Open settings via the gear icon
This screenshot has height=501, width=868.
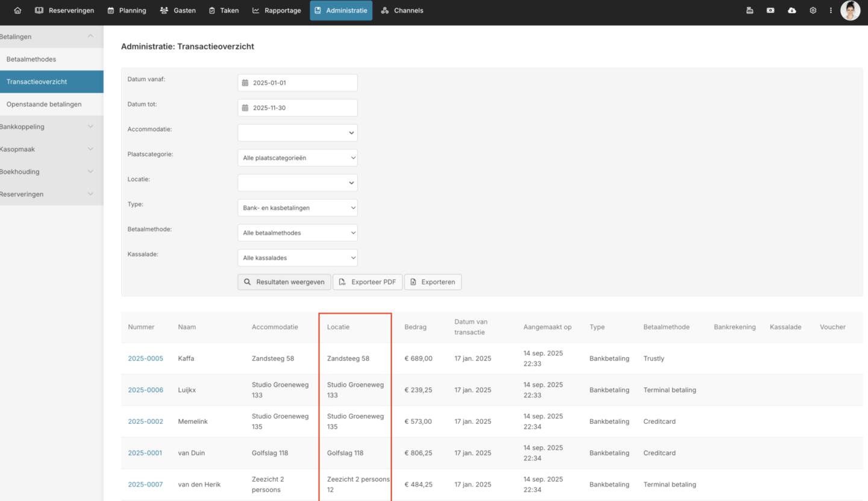[813, 10]
